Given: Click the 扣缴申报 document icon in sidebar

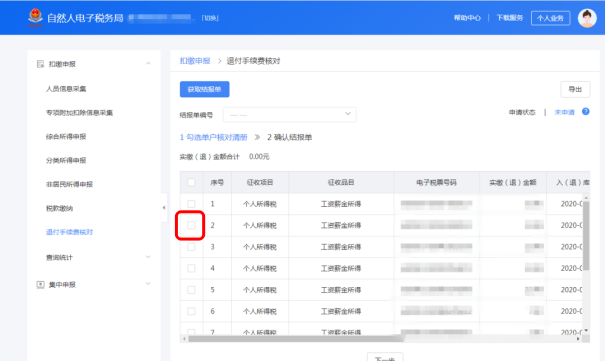Looking at the screenshot, I should click(40, 64).
